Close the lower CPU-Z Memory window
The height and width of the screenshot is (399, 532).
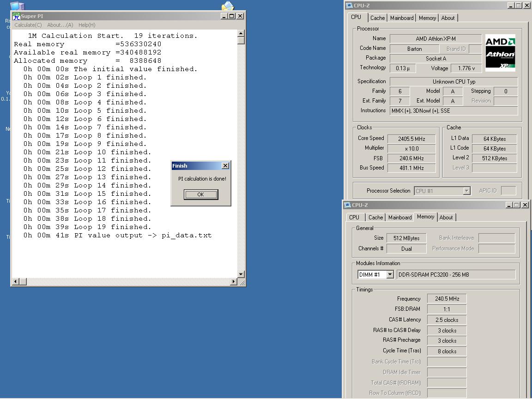[525, 205]
